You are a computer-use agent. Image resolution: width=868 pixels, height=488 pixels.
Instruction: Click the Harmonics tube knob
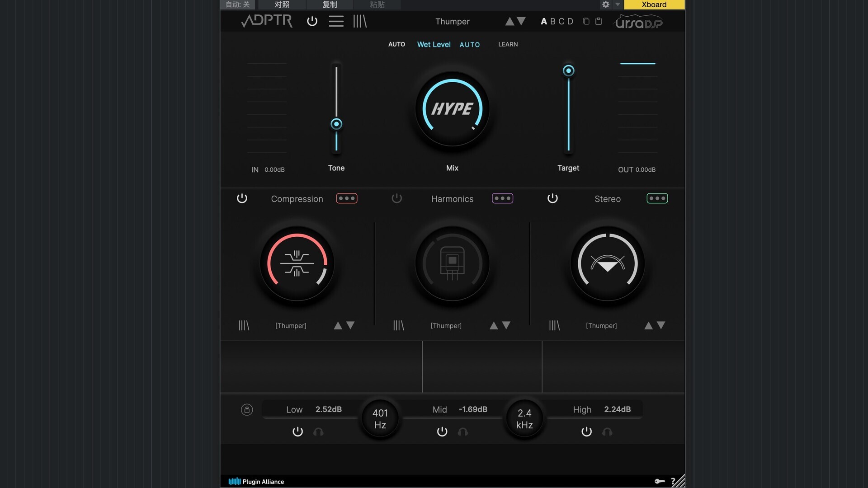(452, 263)
